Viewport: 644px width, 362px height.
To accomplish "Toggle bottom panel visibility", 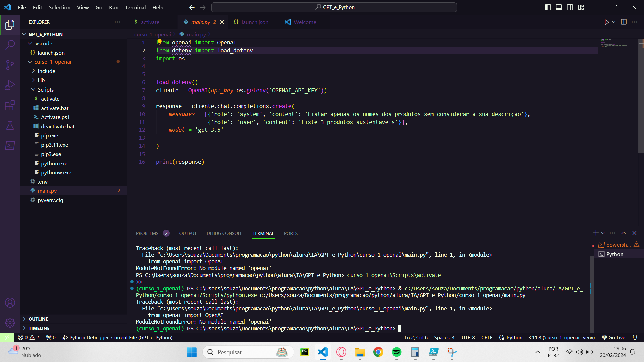I will click(559, 7).
